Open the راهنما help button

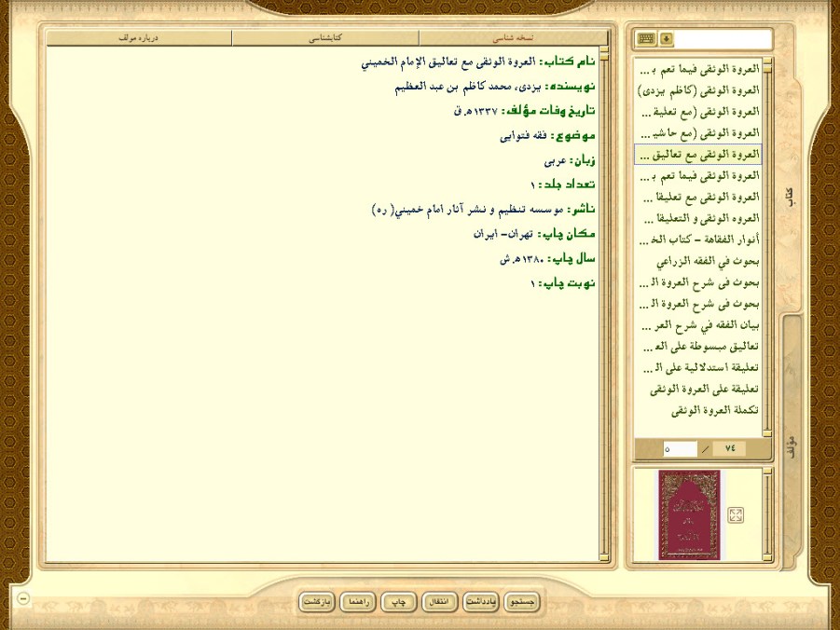click(x=358, y=602)
